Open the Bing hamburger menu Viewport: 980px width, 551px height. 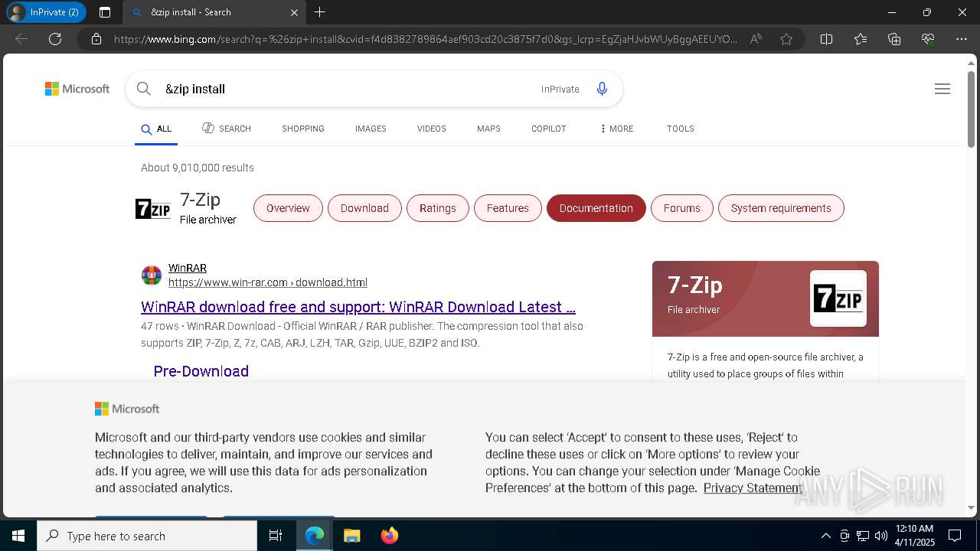pos(942,89)
